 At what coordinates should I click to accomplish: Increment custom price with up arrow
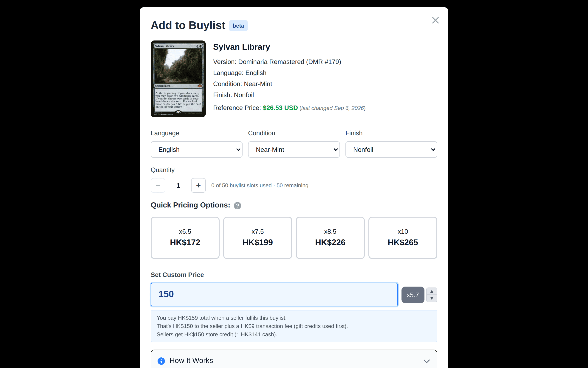pyautogui.click(x=432, y=292)
